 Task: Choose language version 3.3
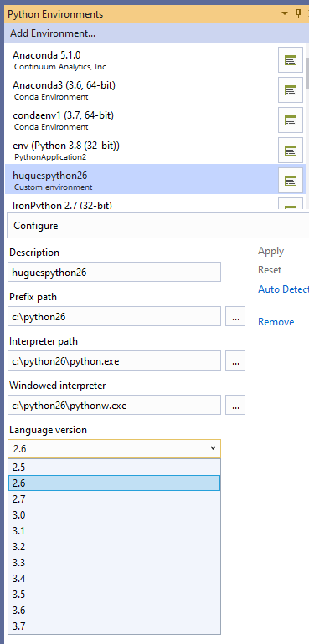[x=115, y=563]
